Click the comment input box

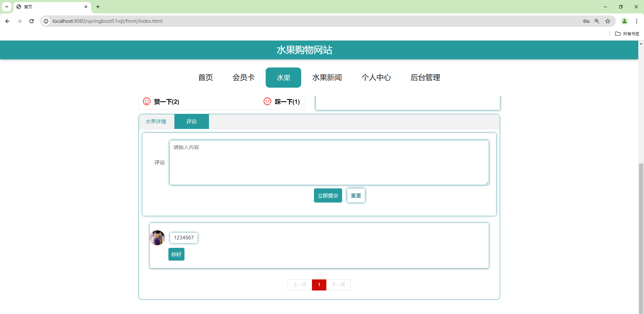pos(329,162)
